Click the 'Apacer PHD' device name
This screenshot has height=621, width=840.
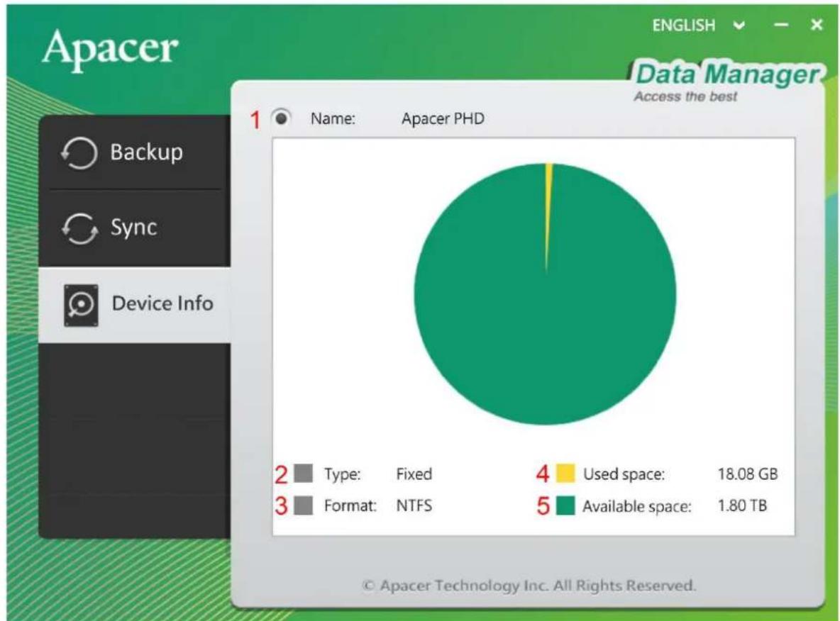click(x=443, y=118)
